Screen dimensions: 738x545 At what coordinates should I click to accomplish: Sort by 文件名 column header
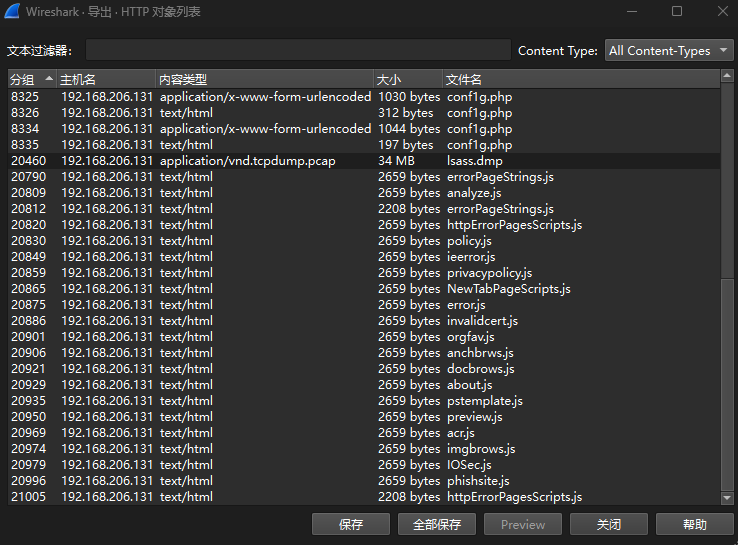click(581, 80)
